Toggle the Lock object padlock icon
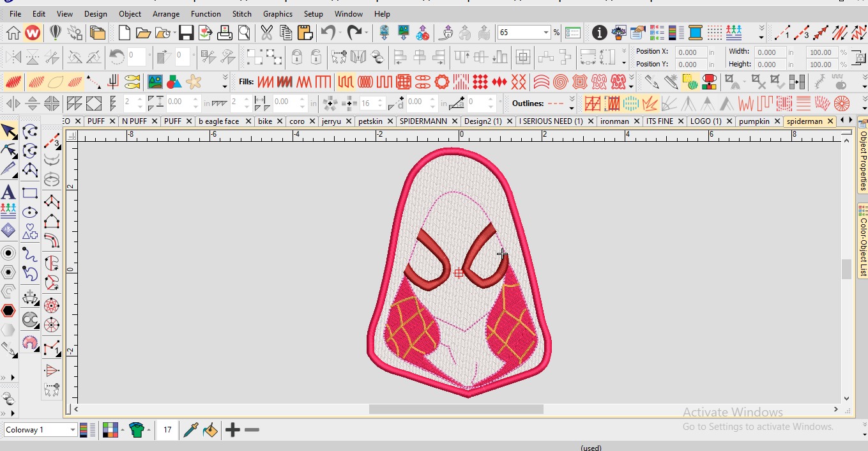This screenshot has height=451, width=868. [296, 57]
